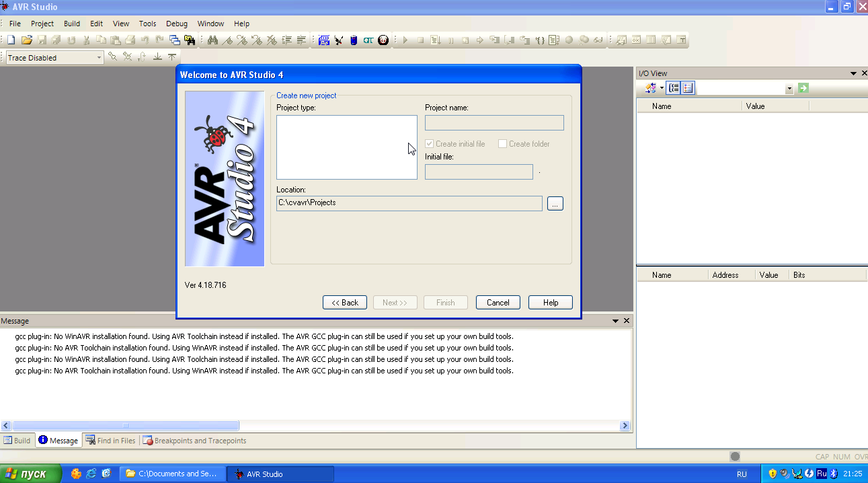This screenshot has height=483, width=868.
Task: Click the Windows Start button
Action: coord(31,474)
